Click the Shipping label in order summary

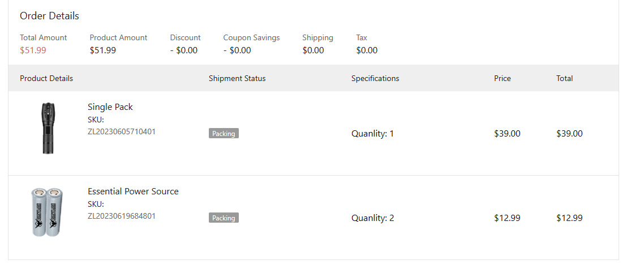[x=318, y=38]
